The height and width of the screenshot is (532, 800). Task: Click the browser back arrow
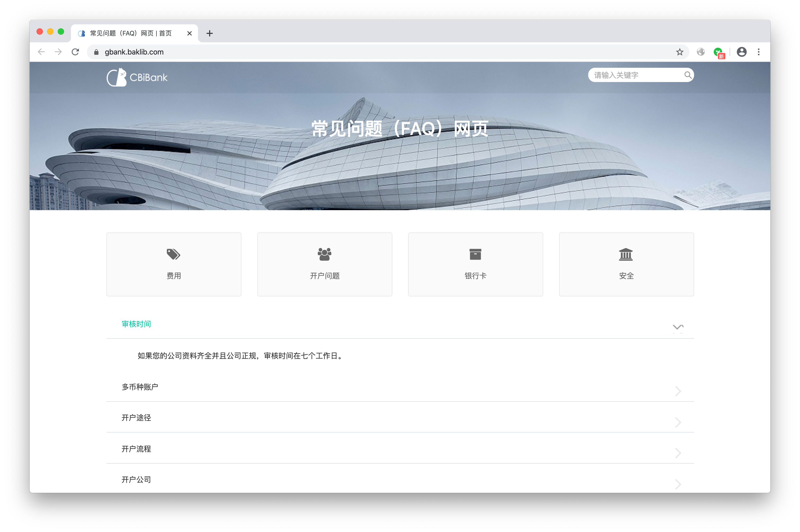click(x=41, y=52)
